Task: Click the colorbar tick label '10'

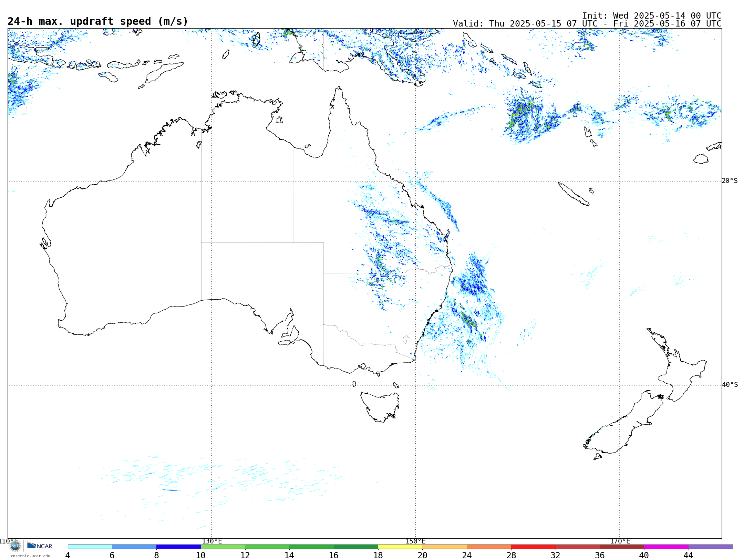Action: [x=201, y=555]
